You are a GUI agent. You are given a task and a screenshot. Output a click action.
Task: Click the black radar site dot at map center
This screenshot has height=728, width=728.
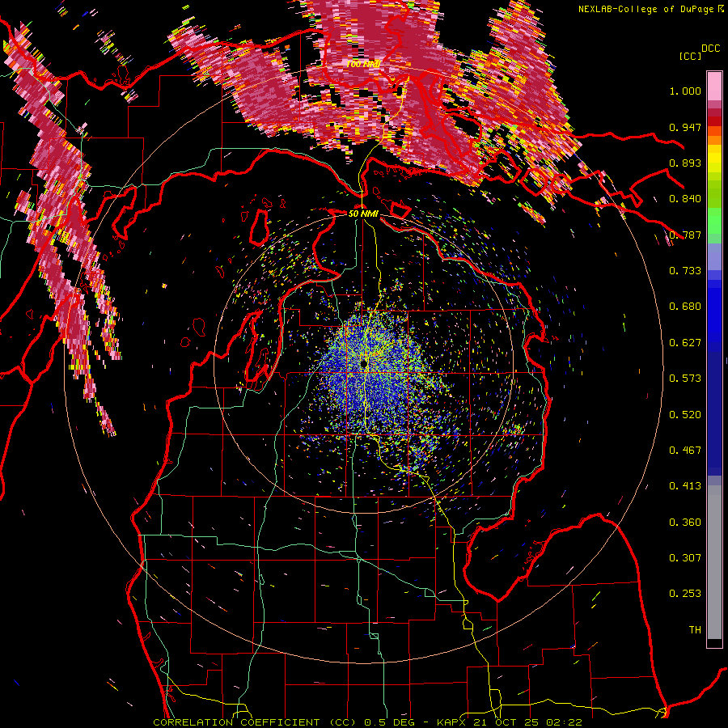point(363,363)
